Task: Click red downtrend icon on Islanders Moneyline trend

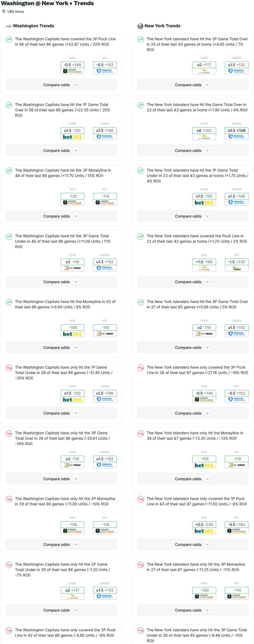Action: point(141,433)
